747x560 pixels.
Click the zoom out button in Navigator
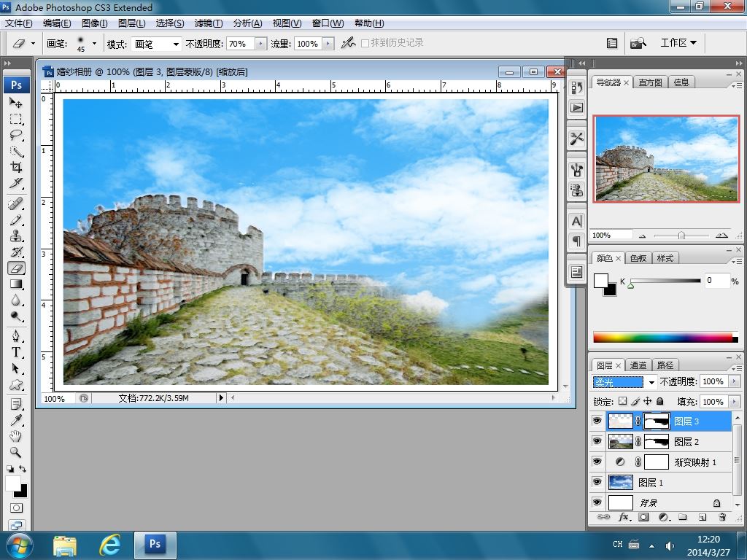642,236
